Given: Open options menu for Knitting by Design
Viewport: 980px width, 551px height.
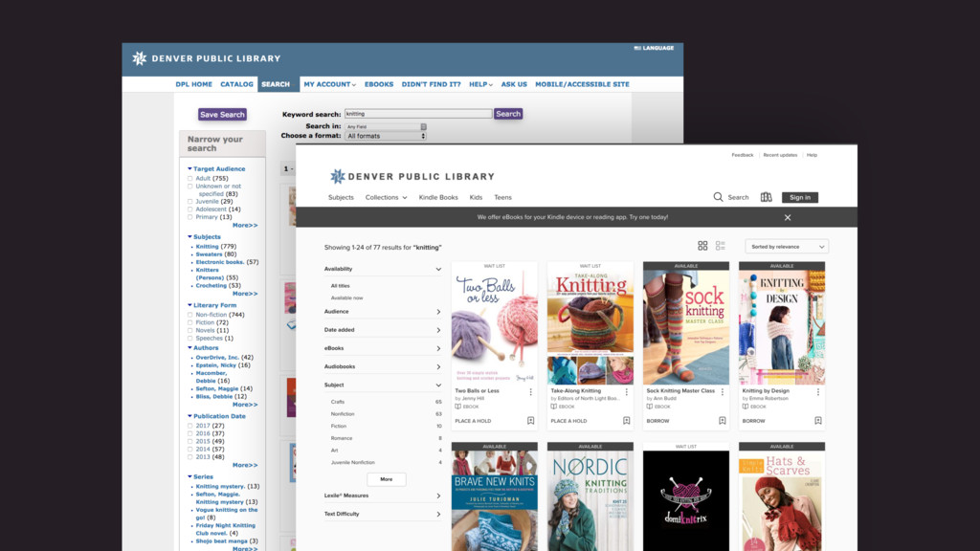Looking at the screenshot, I should click(x=817, y=391).
